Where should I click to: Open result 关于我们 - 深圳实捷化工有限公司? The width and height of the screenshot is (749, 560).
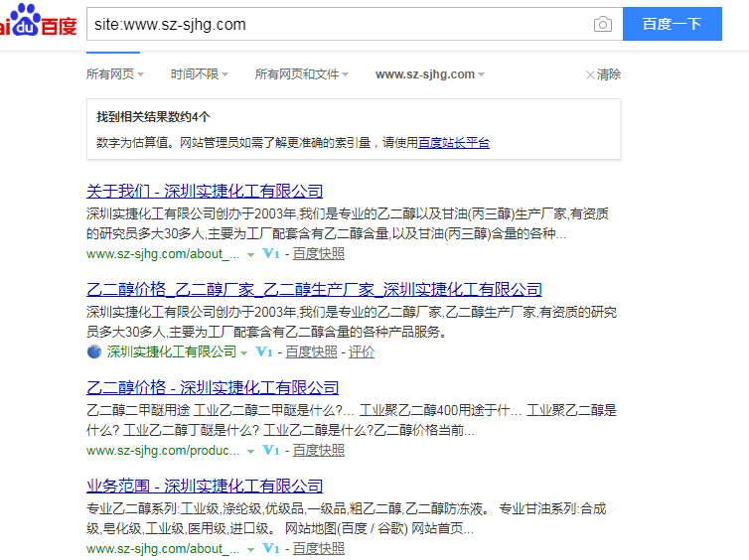point(205,192)
